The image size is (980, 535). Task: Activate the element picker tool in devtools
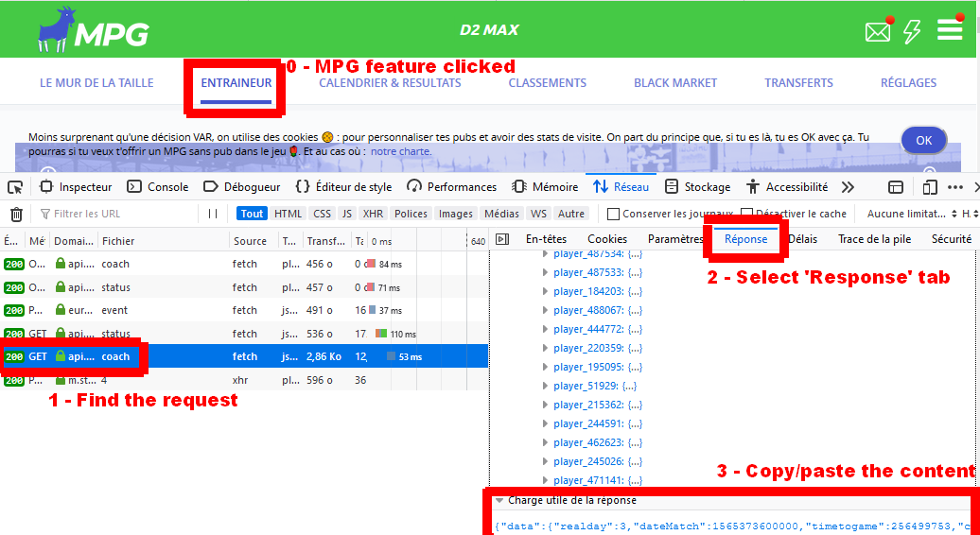click(x=15, y=186)
